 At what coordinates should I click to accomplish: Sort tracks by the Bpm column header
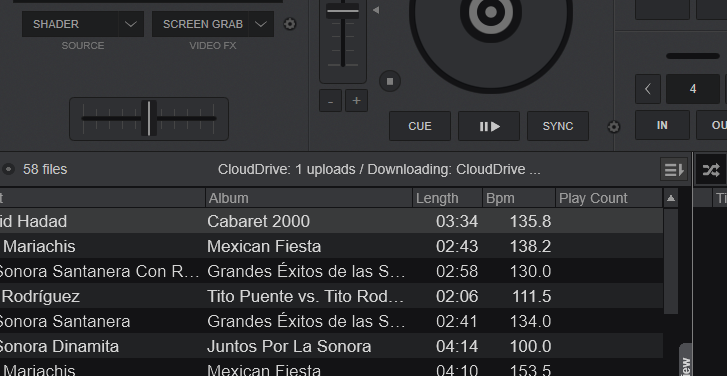[x=518, y=198]
